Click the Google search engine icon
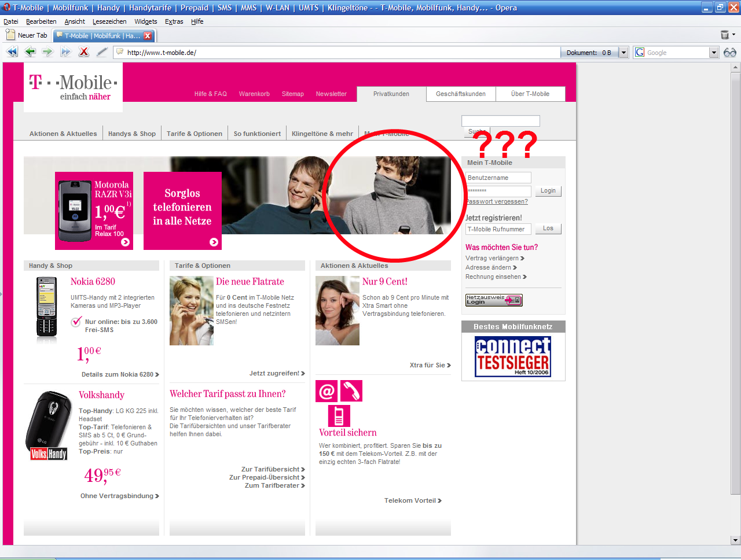The image size is (741, 560). (x=640, y=53)
